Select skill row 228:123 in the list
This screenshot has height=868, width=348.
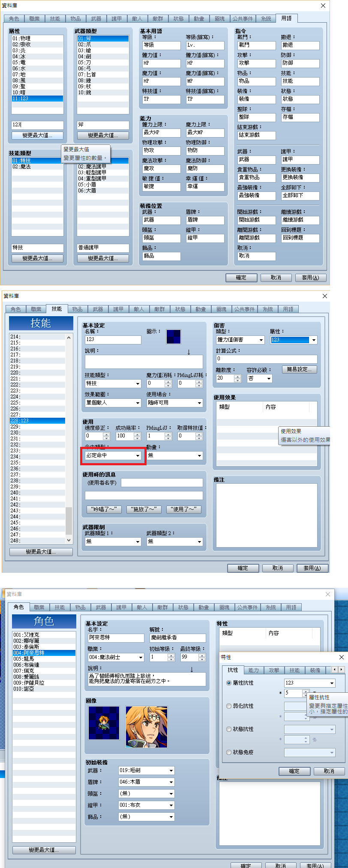pos(37,421)
